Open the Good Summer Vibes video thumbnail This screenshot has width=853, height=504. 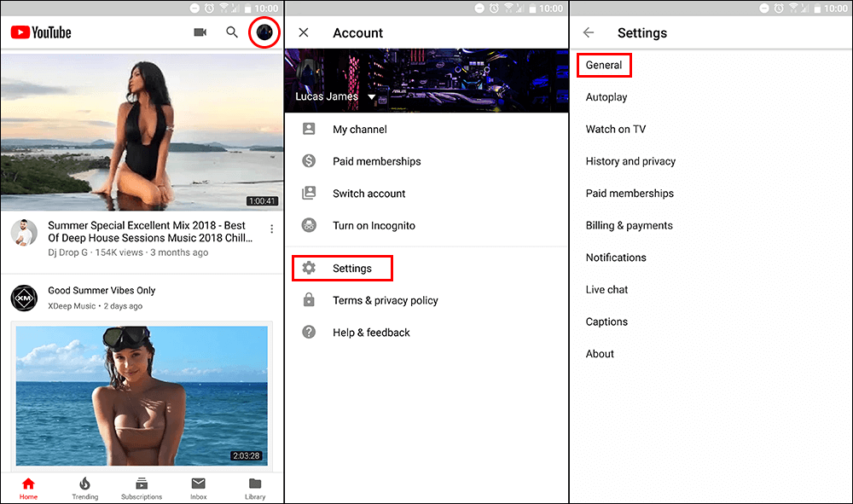[142, 395]
